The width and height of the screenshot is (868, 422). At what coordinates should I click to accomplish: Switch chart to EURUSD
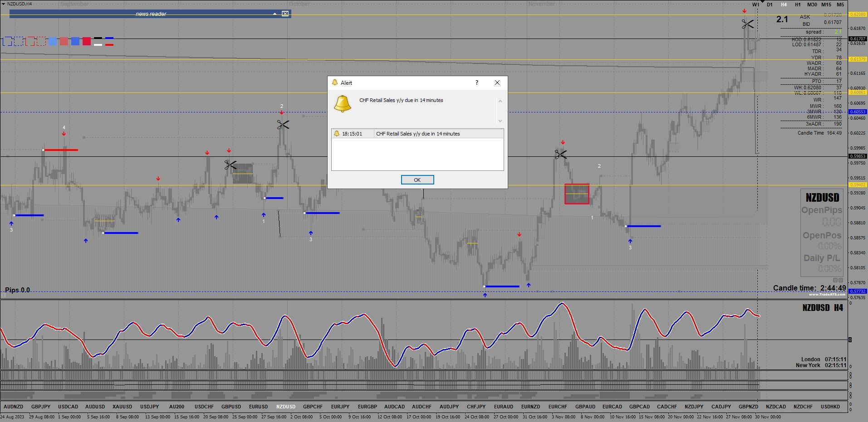coord(259,407)
